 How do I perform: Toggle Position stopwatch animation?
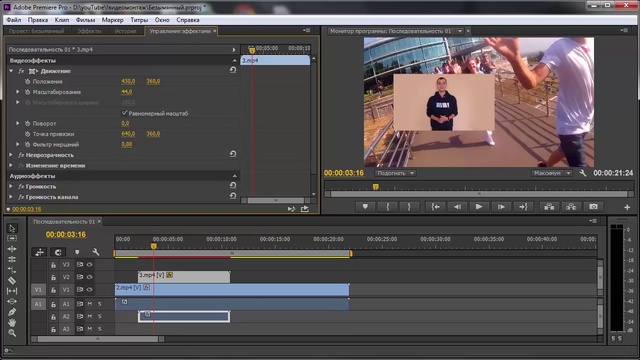27,81
